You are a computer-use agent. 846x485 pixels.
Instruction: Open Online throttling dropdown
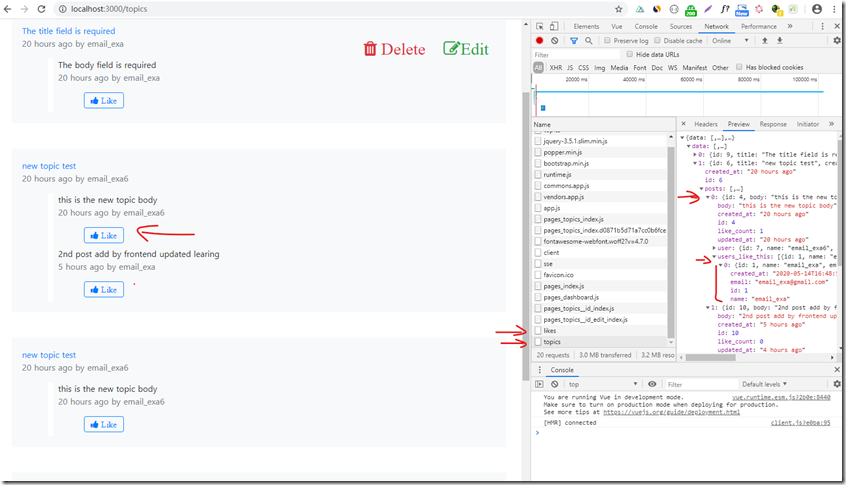731,40
